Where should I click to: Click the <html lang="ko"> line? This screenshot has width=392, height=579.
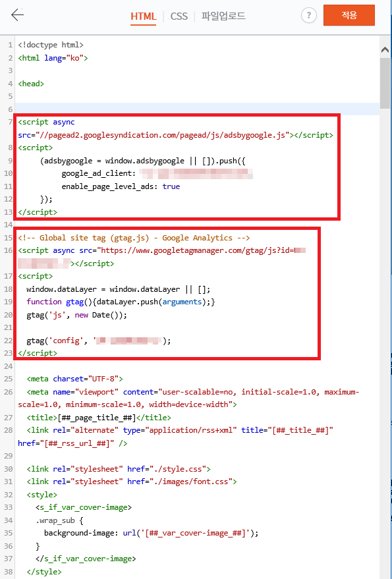pos(53,58)
